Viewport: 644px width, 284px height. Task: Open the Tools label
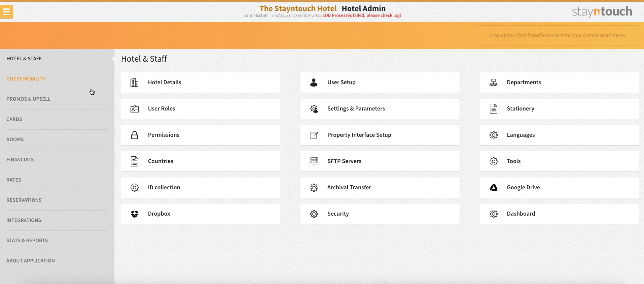tap(514, 161)
